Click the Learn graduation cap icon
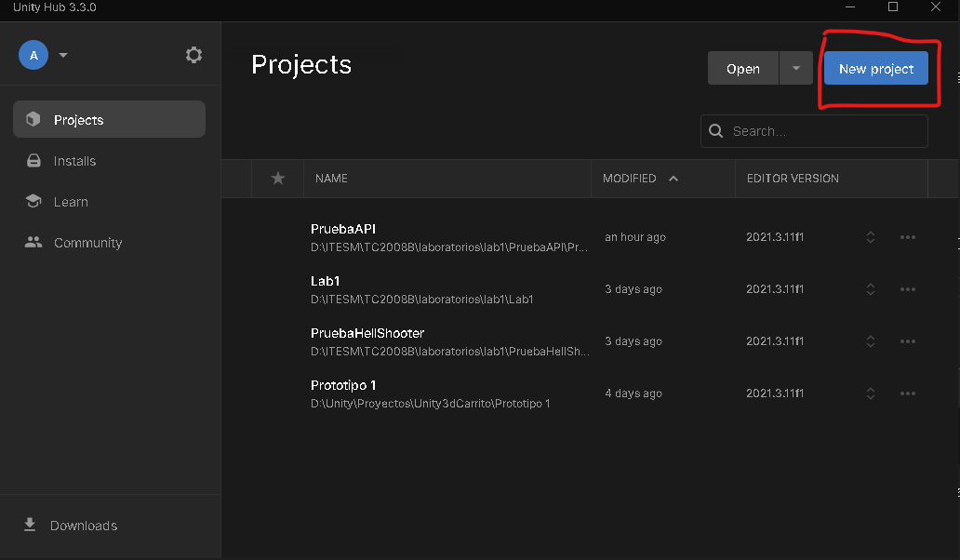 coord(33,201)
